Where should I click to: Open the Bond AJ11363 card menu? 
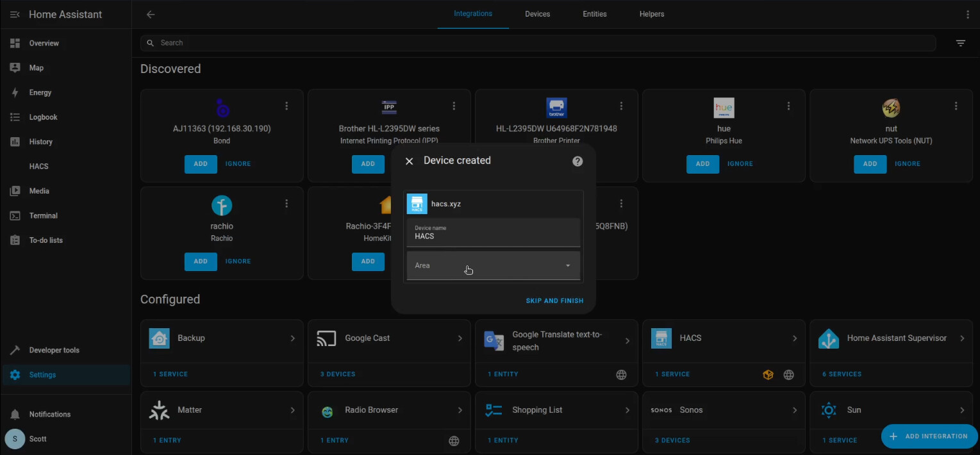point(287,106)
